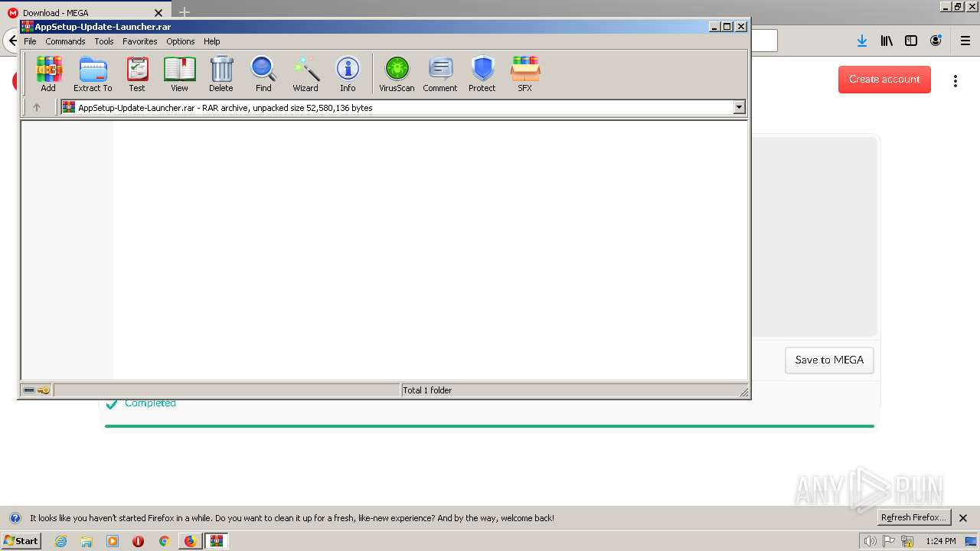This screenshot has height=551, width=980.
Task: Click 'Total 1 folder' status text
Action: point(427,390)
